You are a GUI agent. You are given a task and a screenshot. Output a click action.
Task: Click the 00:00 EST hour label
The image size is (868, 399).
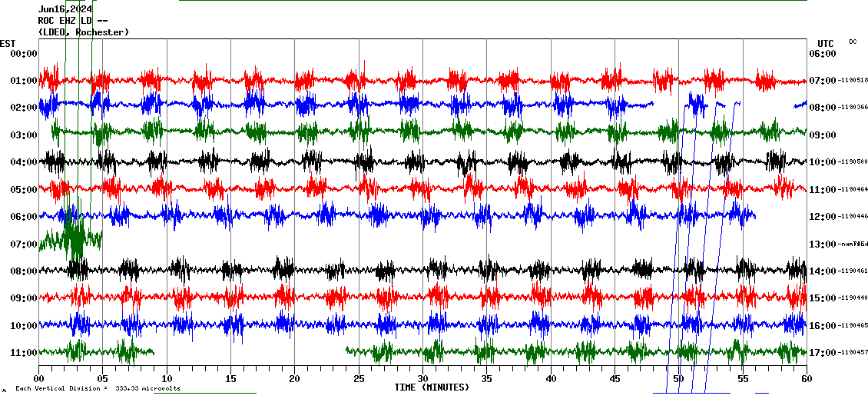pyautogui.click(x=24, y=53)
